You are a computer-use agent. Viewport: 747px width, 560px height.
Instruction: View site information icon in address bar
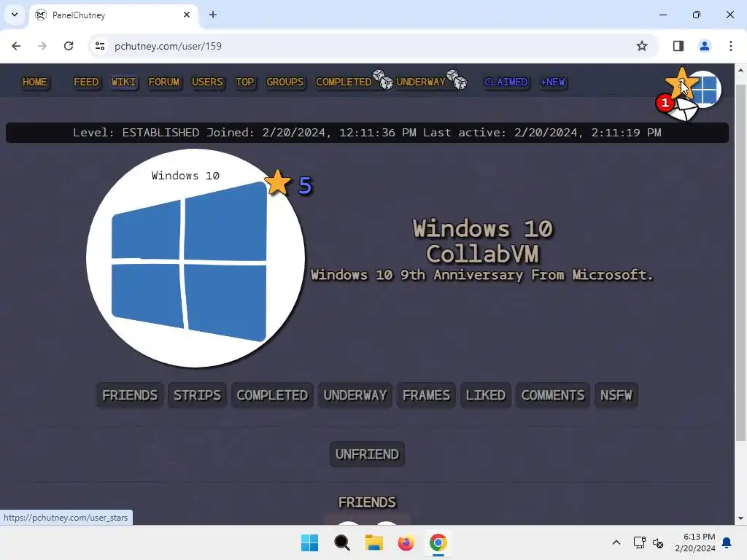tap(99, 46)
